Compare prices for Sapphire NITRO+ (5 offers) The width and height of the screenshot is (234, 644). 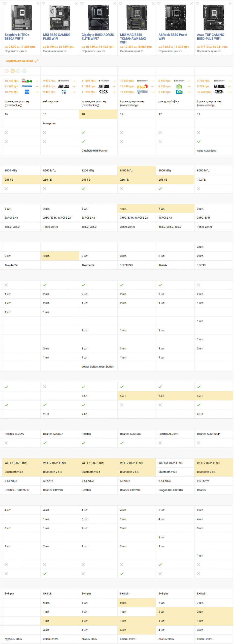16,51
